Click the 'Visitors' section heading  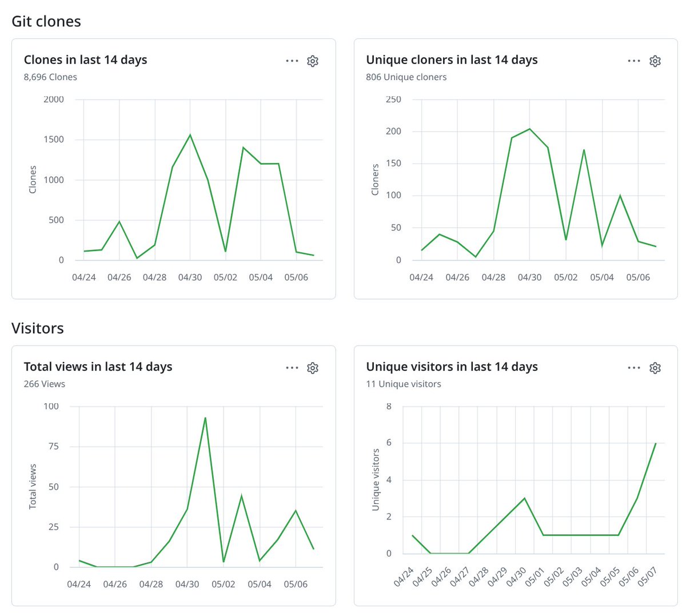(38, 328)
